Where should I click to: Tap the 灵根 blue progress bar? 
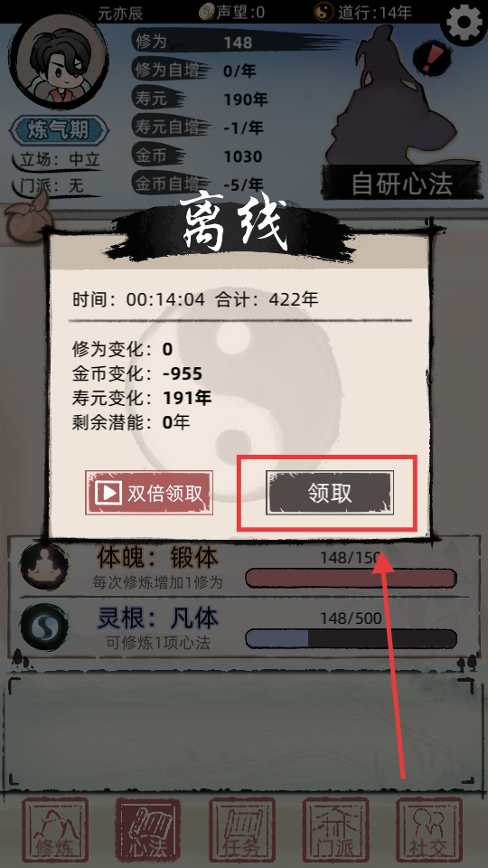(351, 638)
